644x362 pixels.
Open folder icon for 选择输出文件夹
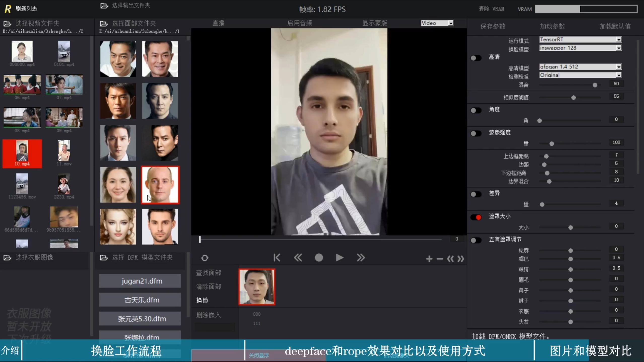(104, 6)
